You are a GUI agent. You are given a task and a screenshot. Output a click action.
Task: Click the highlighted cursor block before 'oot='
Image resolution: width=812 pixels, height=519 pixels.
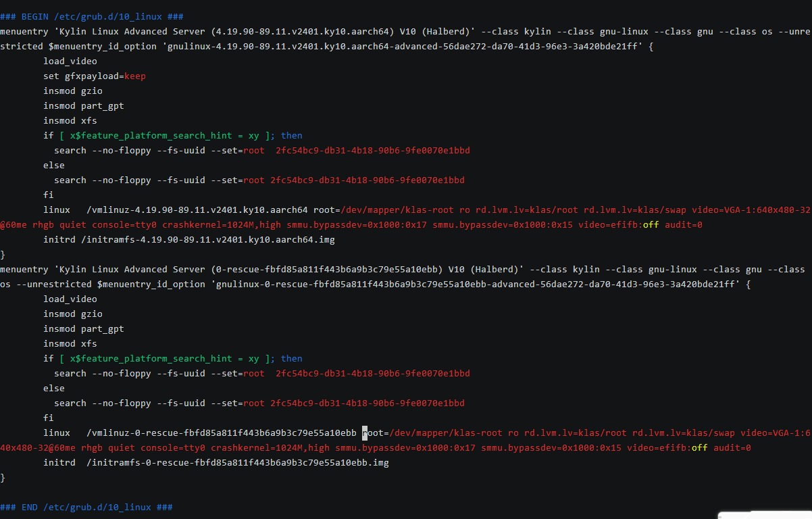click(x=365, y=433)
